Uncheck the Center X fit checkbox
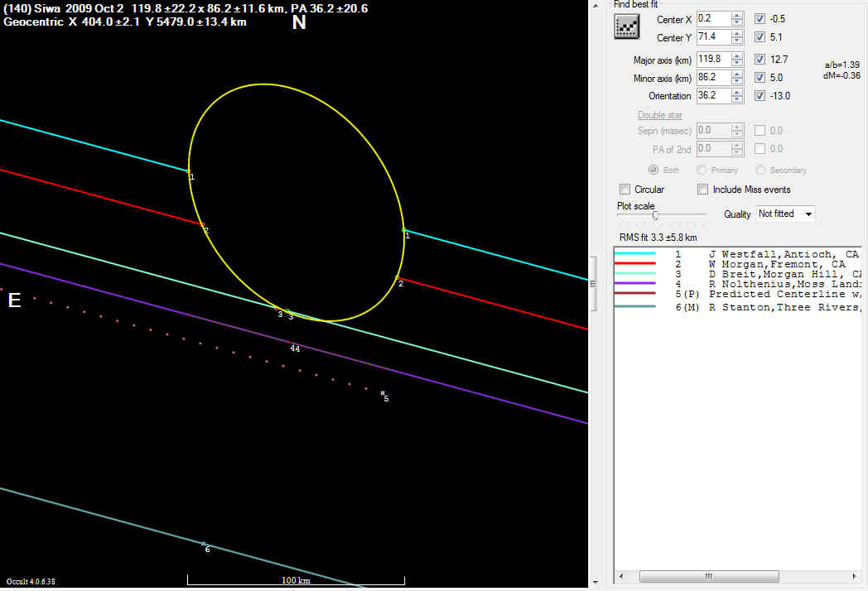 pyautogui.click(x=760, y=19)
